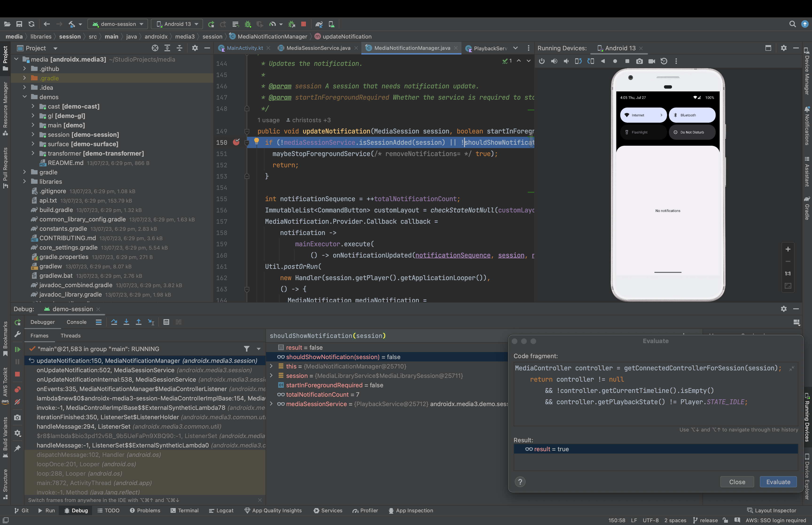Click the red Stop button in the main toolbar
The image size is (812, 525).
click(x=303, y=24)
